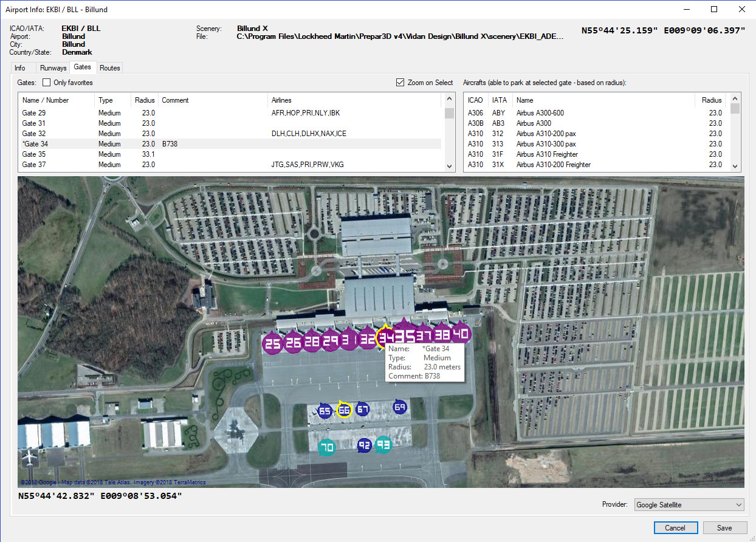Click aircraft list scroll down arrow
Screen dimensions: 756x542
coord(735,166)
